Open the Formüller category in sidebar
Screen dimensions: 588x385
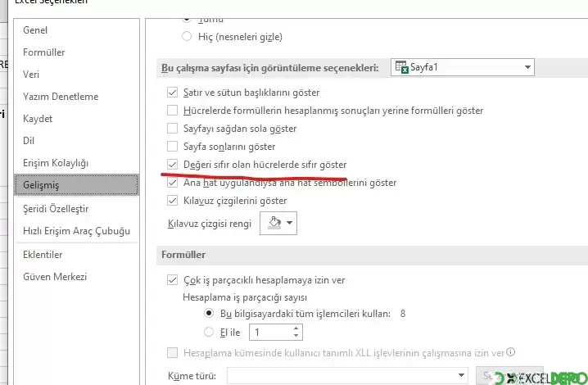click(x=44, y=52)
